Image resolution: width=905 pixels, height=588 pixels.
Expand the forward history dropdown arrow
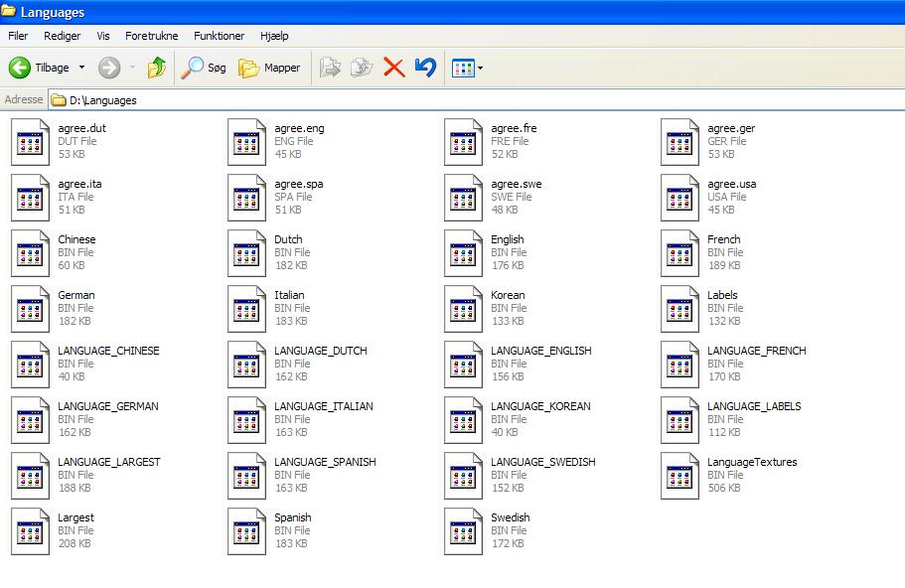pyautogui.click(x=133, y=68)
